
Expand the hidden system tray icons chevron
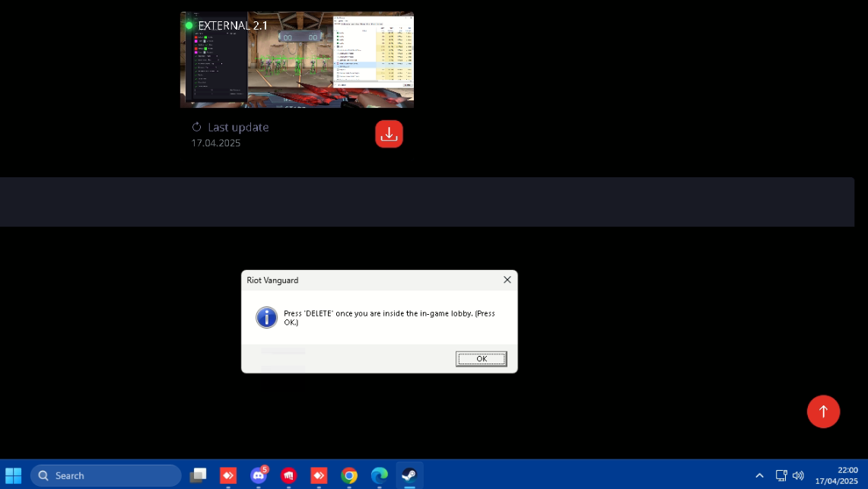click(759, 475)
